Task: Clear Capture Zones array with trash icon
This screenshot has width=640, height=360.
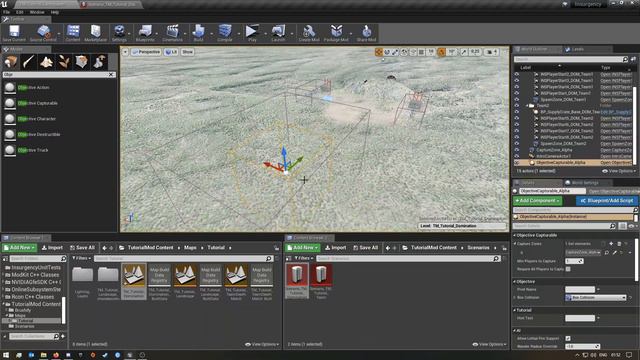Action: [619, 244]
